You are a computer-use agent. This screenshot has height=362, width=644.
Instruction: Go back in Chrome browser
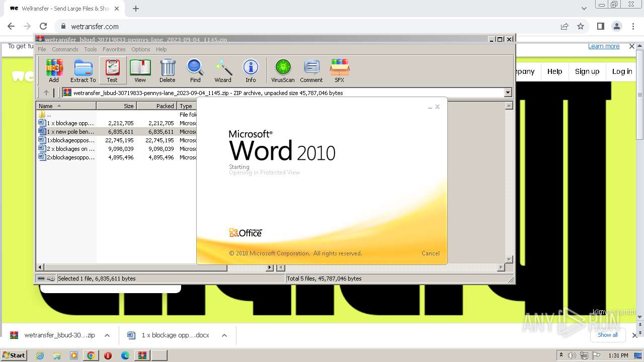(x=11, y=26)
